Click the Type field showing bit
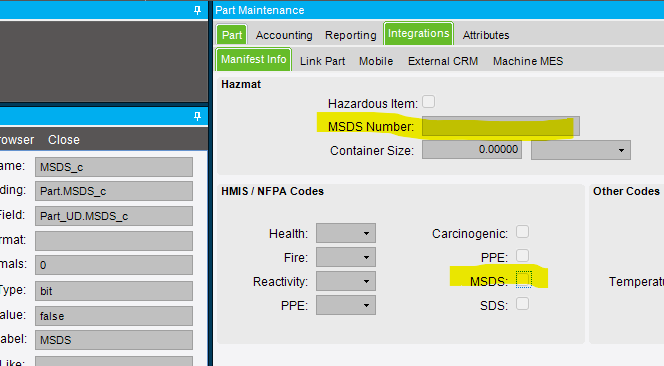The height and width of the screenshot is (366, 664). point(114,291)
